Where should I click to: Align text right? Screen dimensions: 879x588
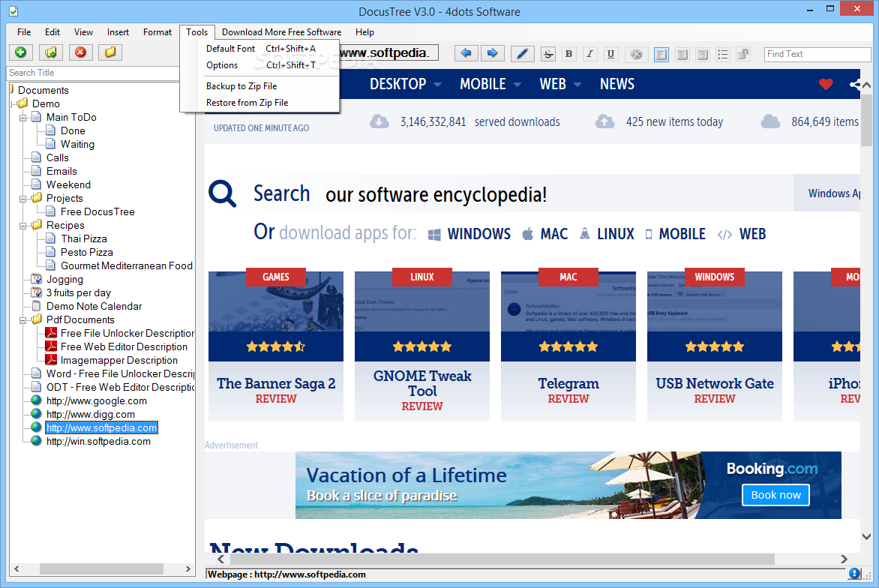point(703,54)
